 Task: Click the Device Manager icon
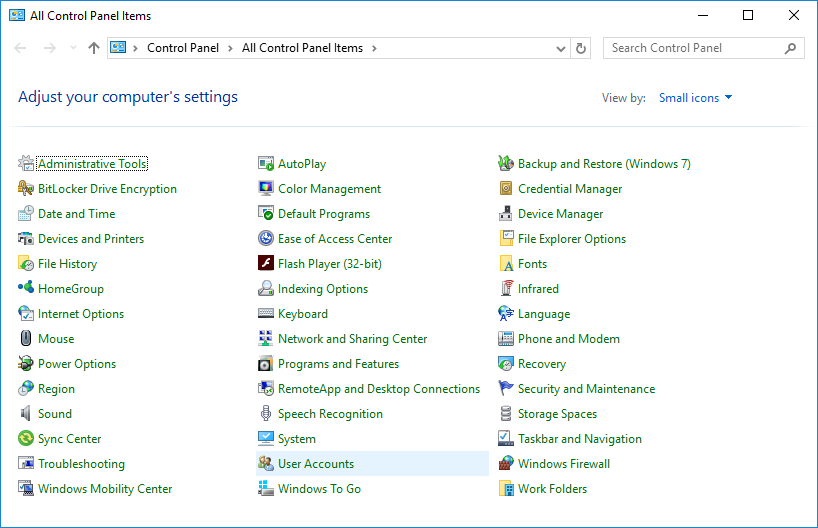pyautogui.click(x=506, y=214)
